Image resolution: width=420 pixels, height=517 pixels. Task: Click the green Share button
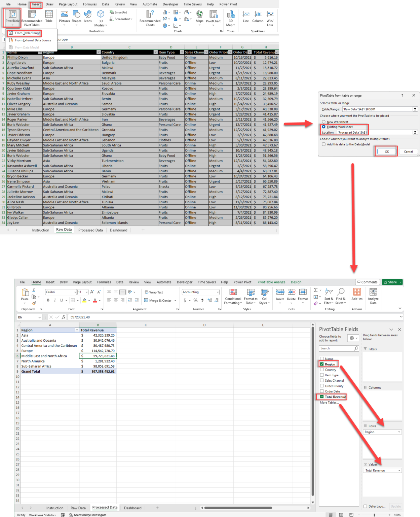pos(392,282)
